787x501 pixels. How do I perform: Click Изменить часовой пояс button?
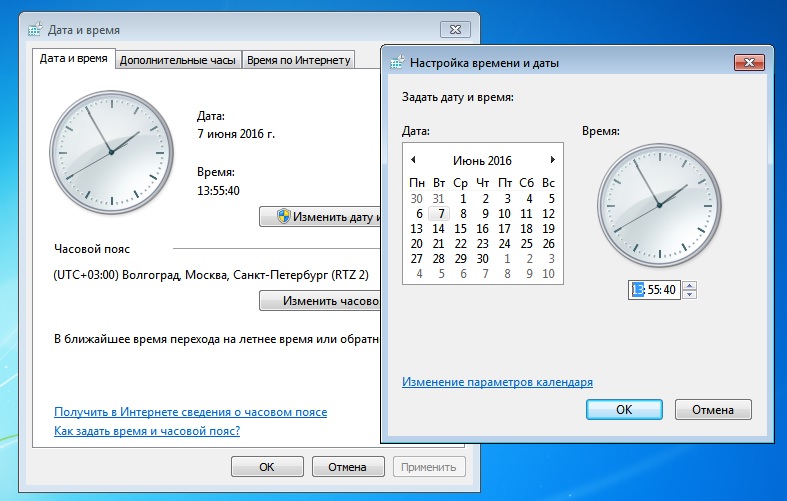click(320, 301)
